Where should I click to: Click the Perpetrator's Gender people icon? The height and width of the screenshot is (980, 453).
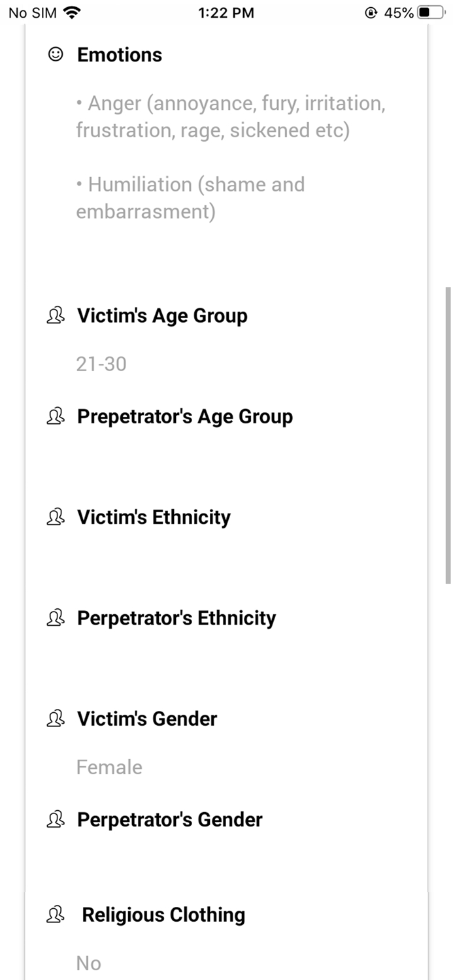(x=56, y=819)
